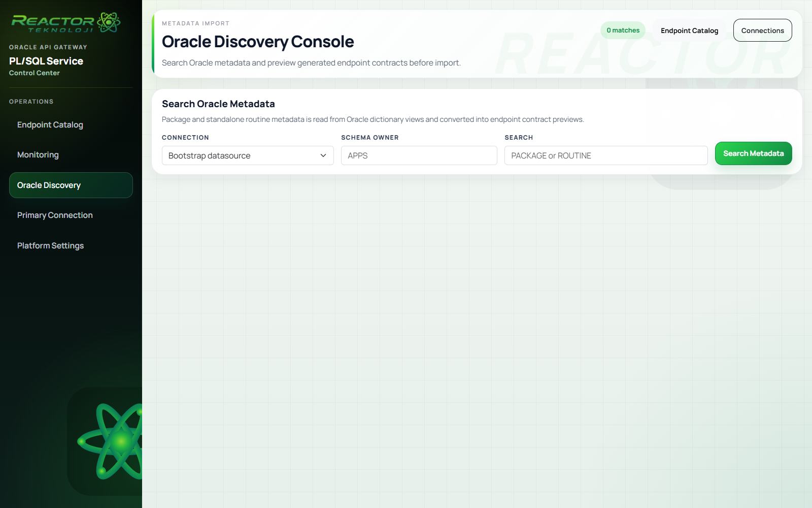Image resolution: width=812 pixels, height=508 pixels.
Task: Select Oracle Discovery sidebar item
Action: pyautogui.click(x=71, y=185)
